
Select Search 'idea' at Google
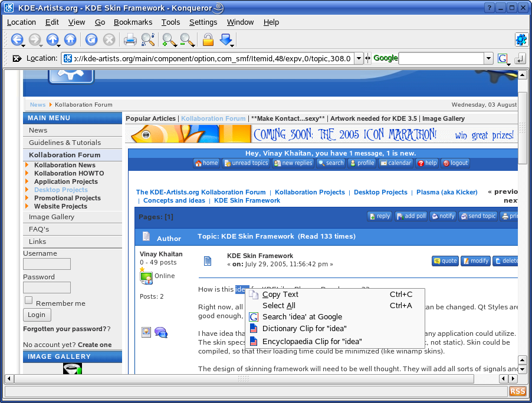(335, 317)
